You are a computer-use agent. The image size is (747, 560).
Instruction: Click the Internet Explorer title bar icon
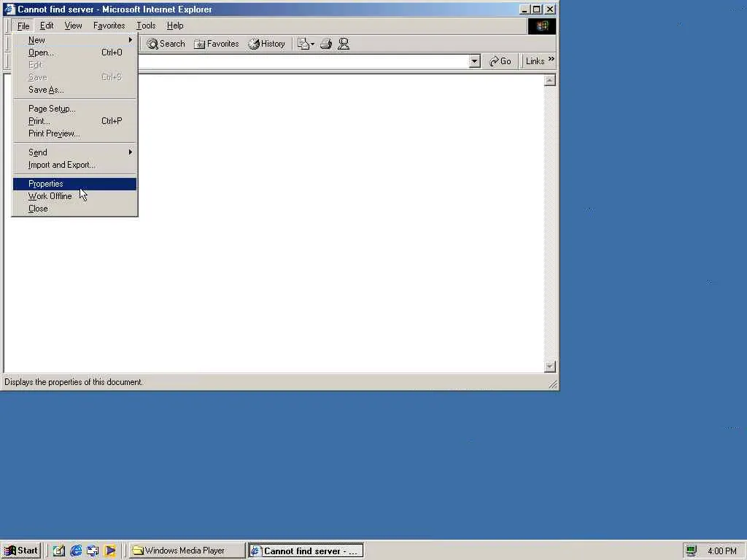pos(9,9)
